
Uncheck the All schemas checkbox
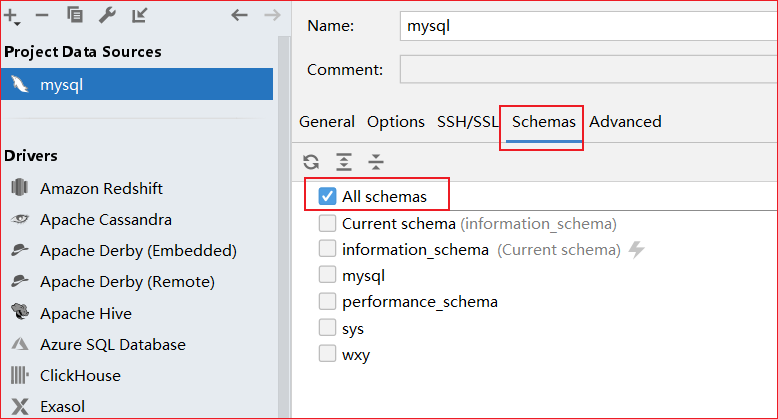pos(327,196)
